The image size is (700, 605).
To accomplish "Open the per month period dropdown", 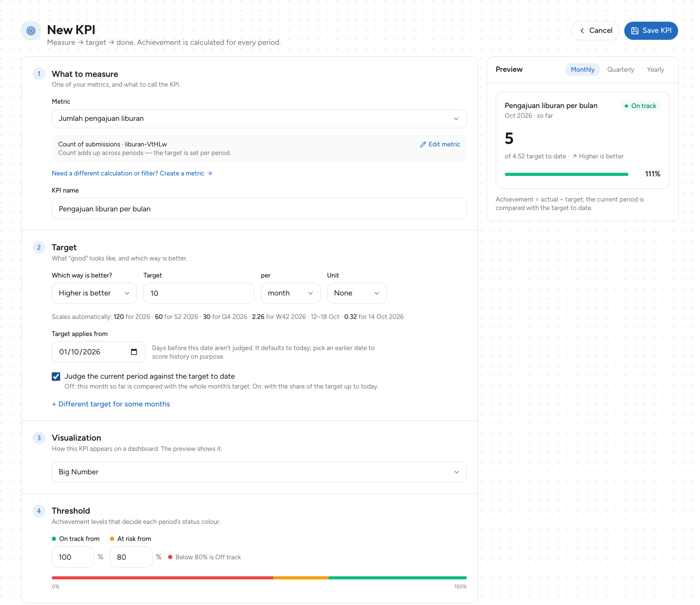I will 291,293.
